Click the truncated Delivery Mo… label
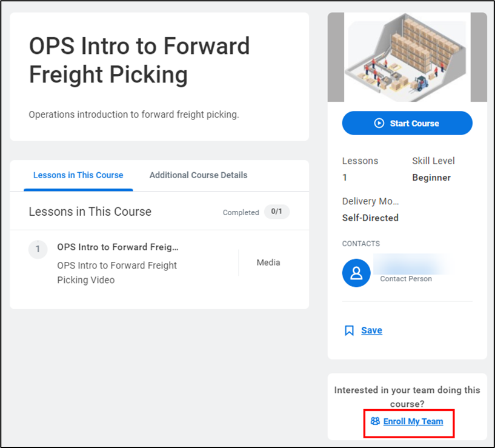495x448 pixels. coord(370,201)
